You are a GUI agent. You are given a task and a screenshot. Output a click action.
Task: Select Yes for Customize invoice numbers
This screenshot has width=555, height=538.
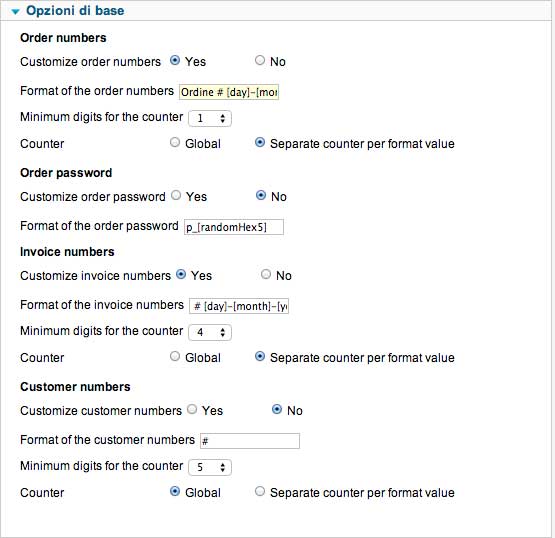point(181,274)
